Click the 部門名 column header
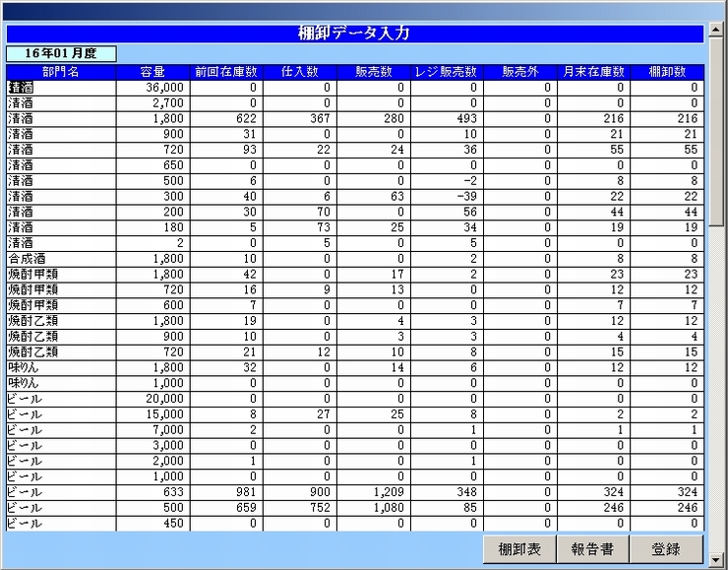 (x=61, y=72)
